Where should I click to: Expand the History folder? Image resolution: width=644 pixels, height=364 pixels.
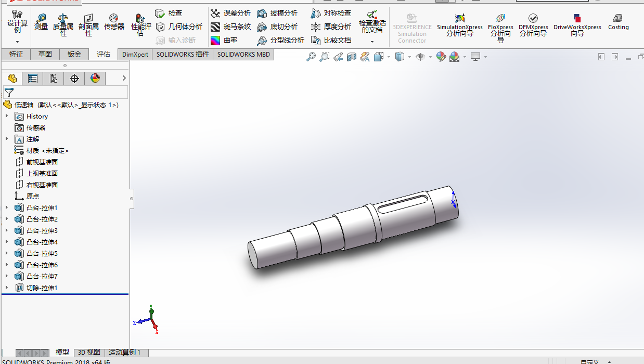pyautogui.click(x=7, y=116)
